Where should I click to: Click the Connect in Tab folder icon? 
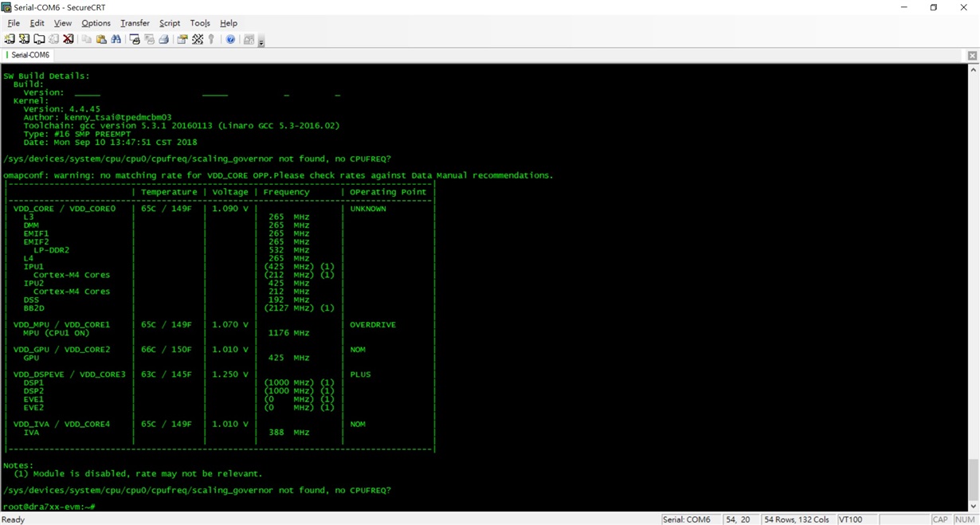click(x=39, y=39)
